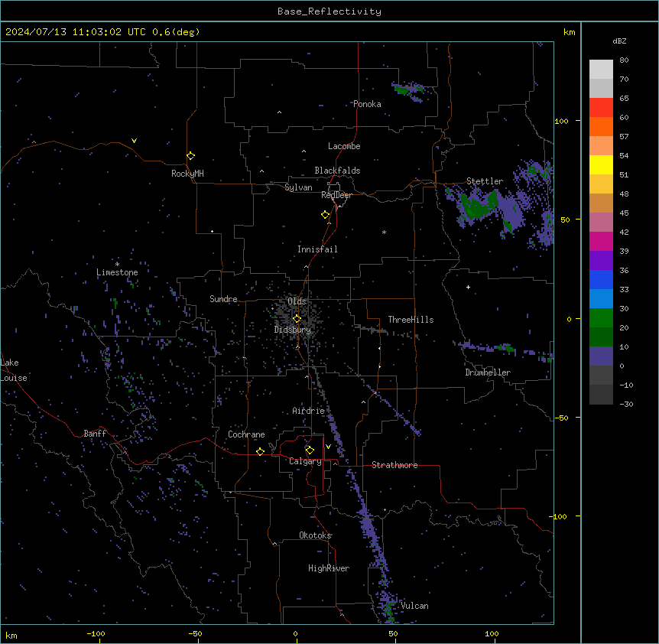Screen dimensions: 659x644
Task: Click the Blackfalds city label
Action: [x=337, y=171]
